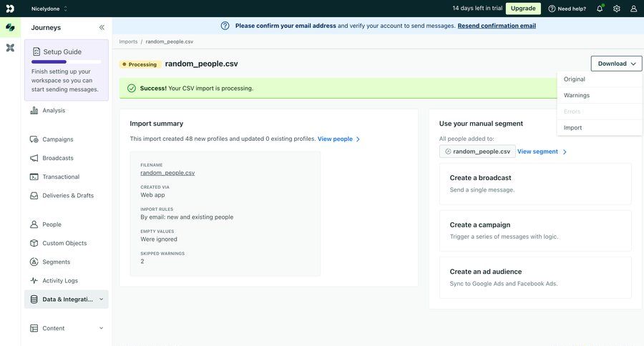
Task: Select Import from Download menu
Action: 600,128
